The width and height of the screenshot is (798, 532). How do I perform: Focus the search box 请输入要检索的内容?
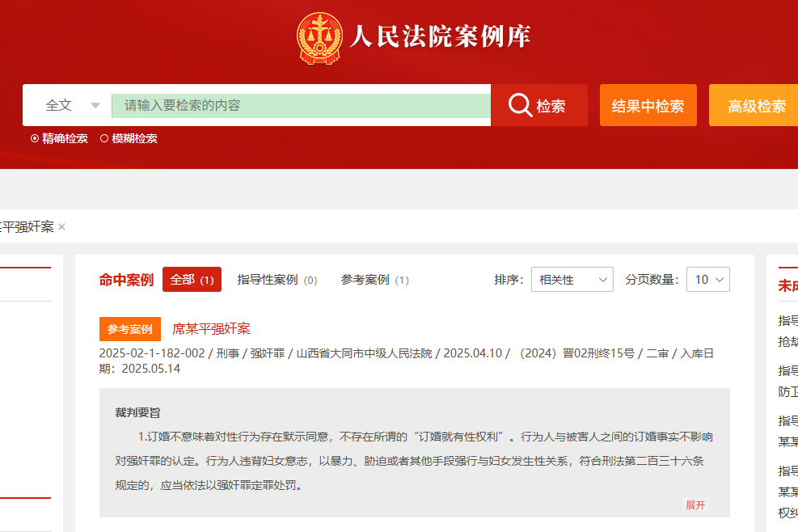tap(301, 105)
